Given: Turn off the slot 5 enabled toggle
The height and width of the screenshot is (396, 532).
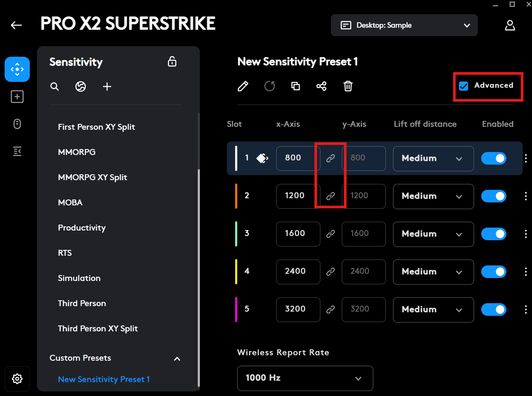Looking at the screenshot, I should 494,309.
